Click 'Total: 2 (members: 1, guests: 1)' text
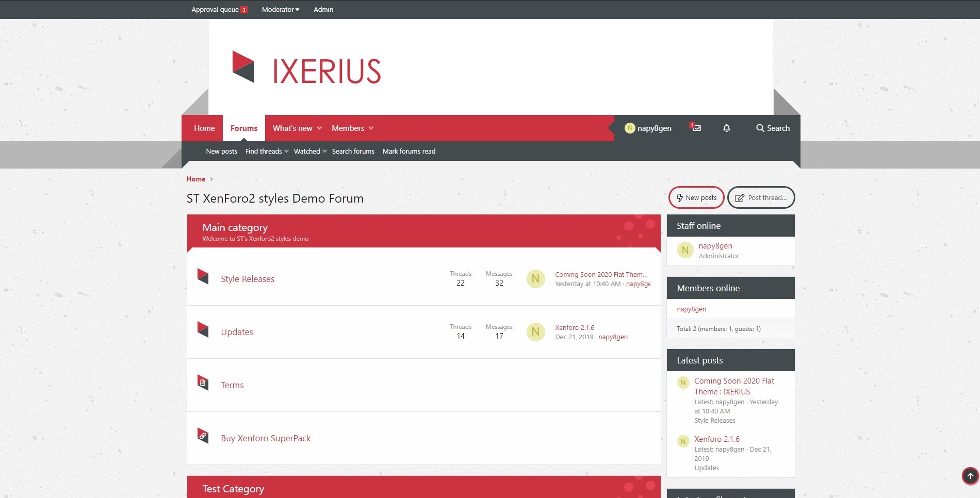The width and height of the screenshot is (980, 498). tap(718, 329)
